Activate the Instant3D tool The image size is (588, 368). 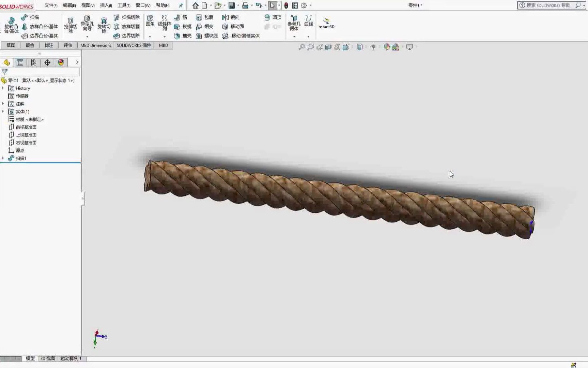pyautogui.click(x=325, y=23)
